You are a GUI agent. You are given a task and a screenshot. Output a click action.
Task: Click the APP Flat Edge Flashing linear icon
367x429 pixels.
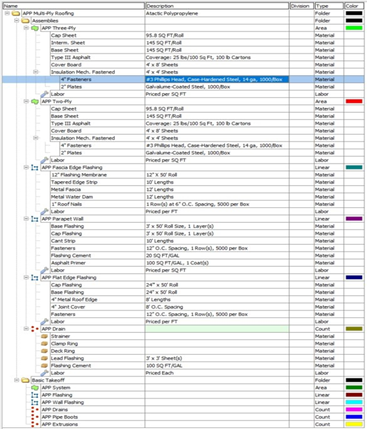click(x=35, y=277)
